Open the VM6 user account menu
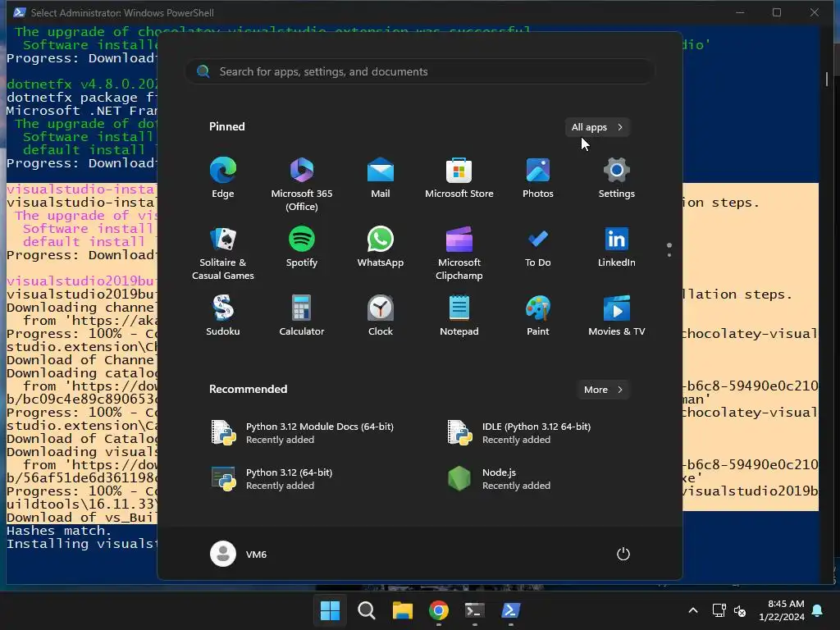This screenshot has height=630, width=840. pyautogui.click(x=239, y=554)
